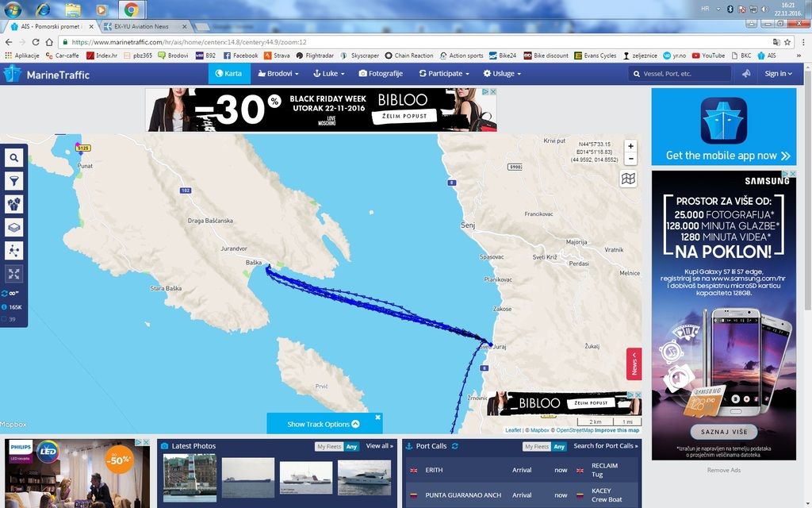The width and height of the screenshot is (812, 508).
Task: Close the AIS - Pomorski promet tab
Action: tap(92, 26)
